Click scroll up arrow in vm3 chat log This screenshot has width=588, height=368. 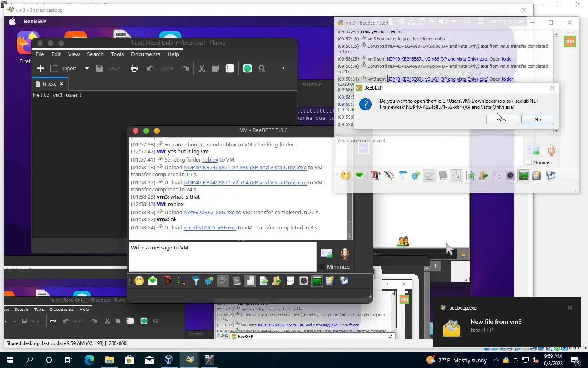click(x=556, y=34)
